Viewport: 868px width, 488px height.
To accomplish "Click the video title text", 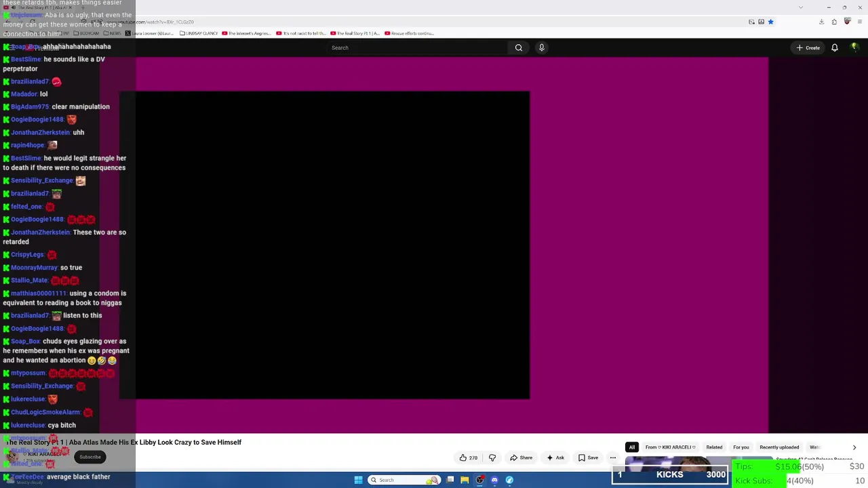I will (x=123, y=443).
